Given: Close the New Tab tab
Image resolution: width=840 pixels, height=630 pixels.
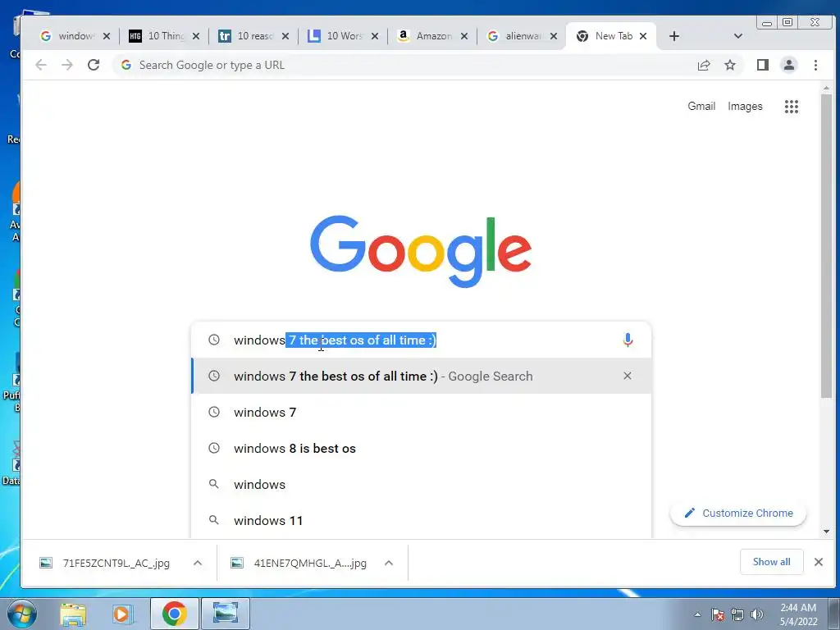Looking at the screenshot, I should (x=643, y=36).
